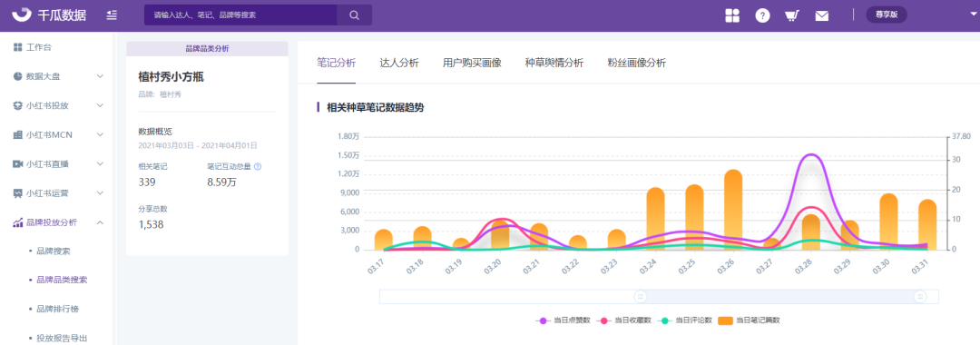Open the apps grid icon

(732, 15)
